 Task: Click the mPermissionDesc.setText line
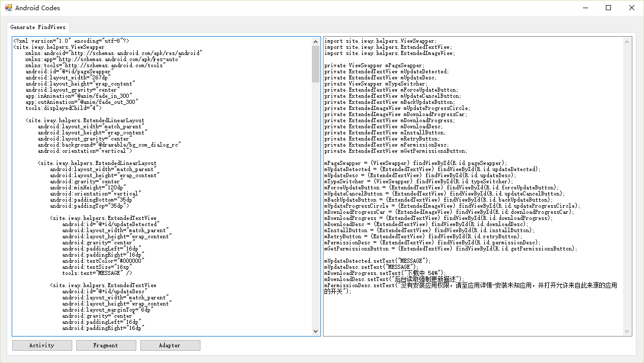coord(471,288)
